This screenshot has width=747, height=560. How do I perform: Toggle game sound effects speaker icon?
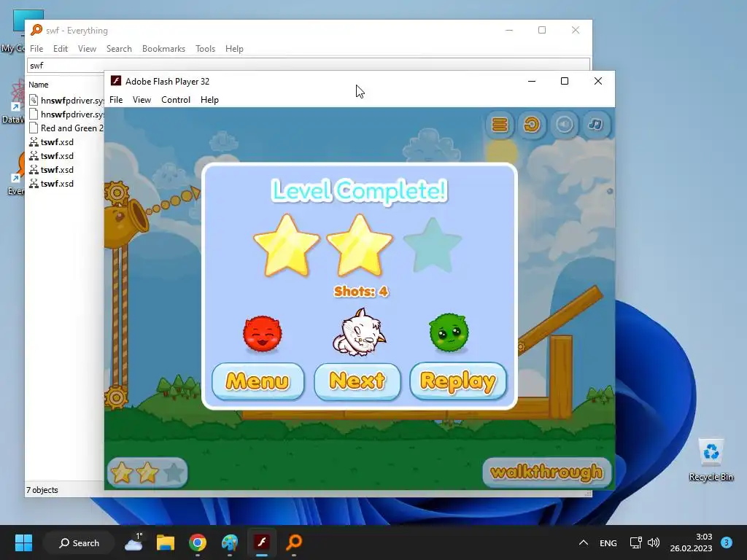point(564,125)
